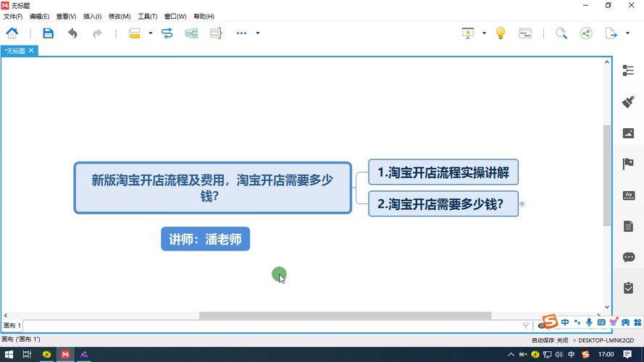Image resolution: width=644 pixels, height=362 pixels.
Task: Click the canvas scroll down arrow
Action: pos(606,307)
